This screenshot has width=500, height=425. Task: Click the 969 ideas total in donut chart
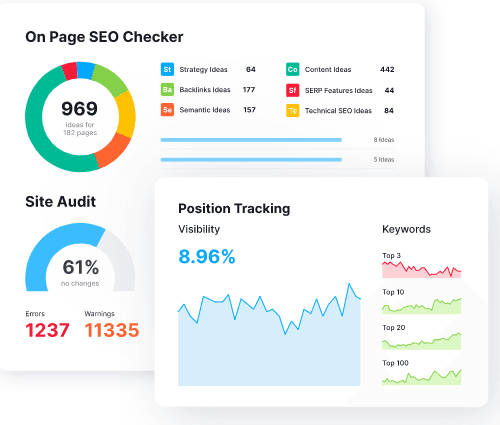tap(79, 109)
